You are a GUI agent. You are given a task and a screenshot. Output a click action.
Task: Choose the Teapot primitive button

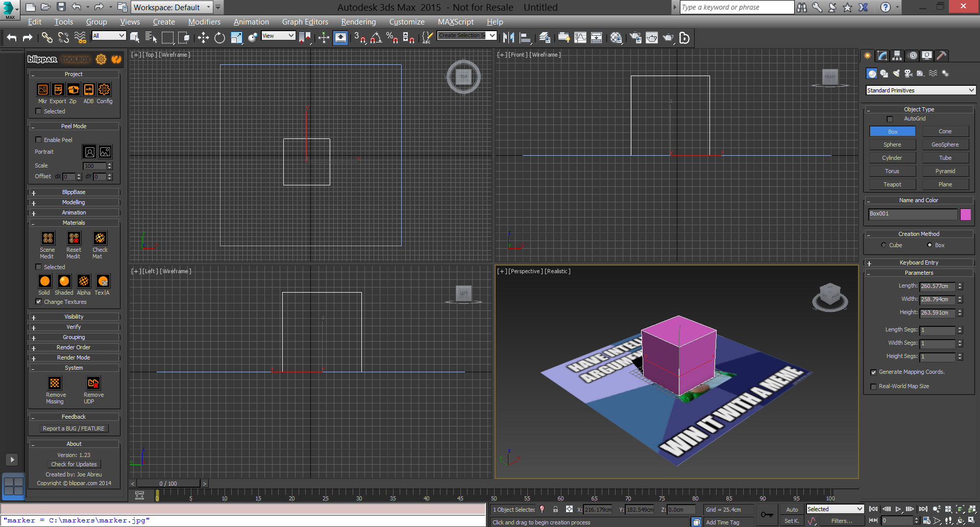click(x=892, y=184)
